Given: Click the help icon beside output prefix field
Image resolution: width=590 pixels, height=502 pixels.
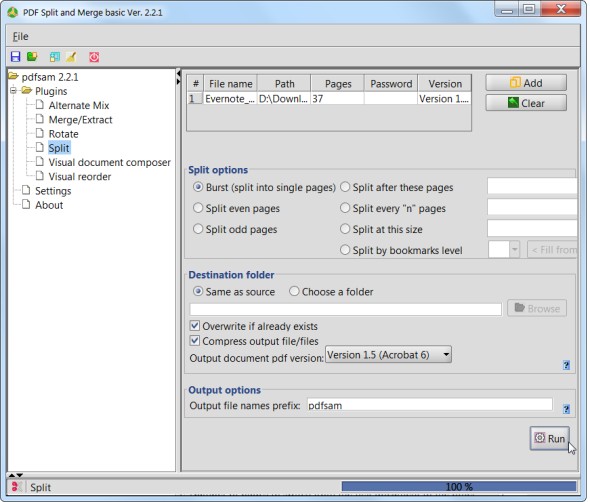Looking at the screenshot, I should point(566,409).
